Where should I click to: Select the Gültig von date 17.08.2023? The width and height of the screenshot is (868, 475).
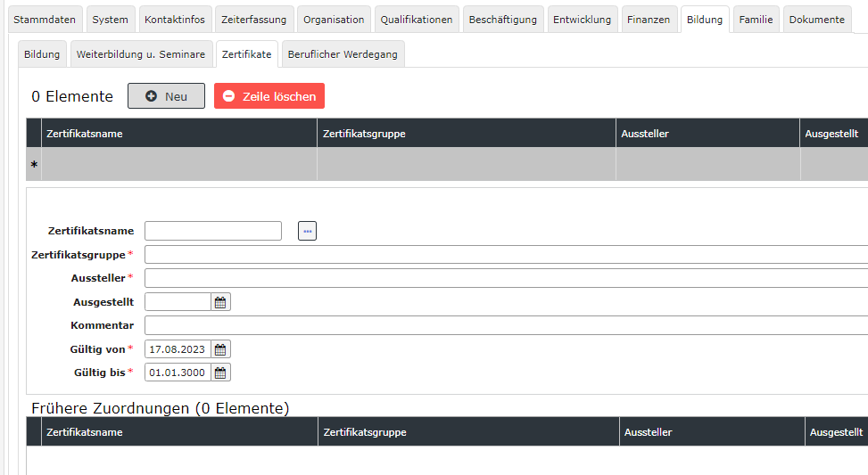click(178, 349)
